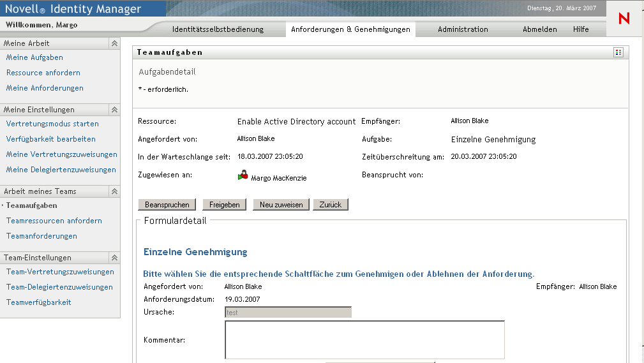The width and height of the screenshot is (644, 363).
Task: Click the Novell N logo icon
Action: 624,19
